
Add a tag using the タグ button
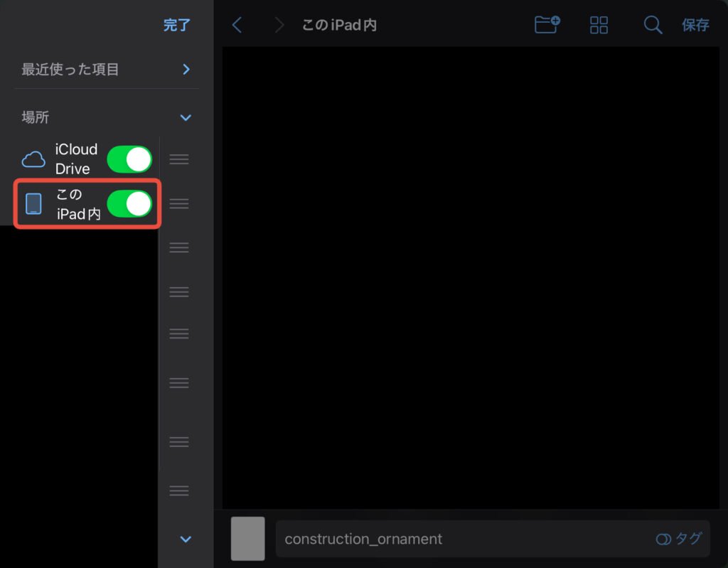(678, 539)
